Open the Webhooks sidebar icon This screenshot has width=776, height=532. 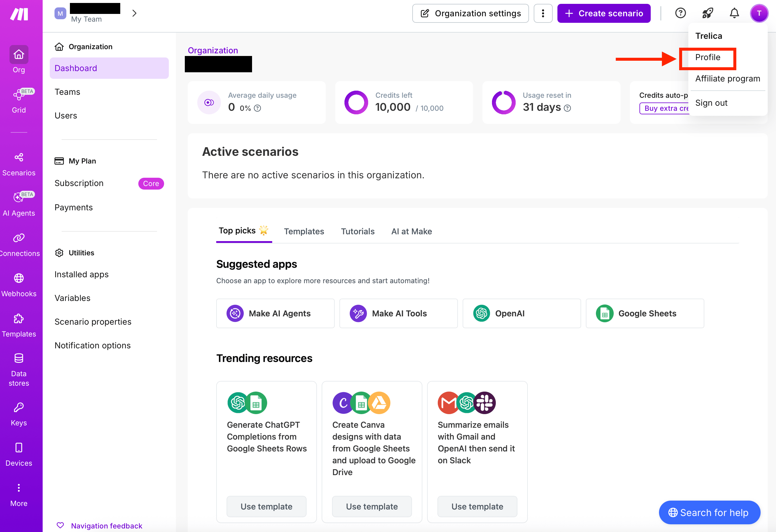[19, 285]
